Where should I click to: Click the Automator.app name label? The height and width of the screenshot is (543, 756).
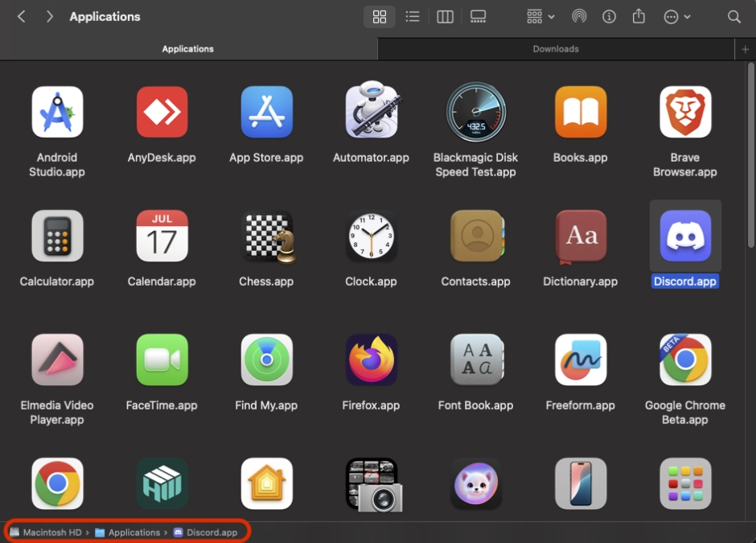coord(371,157)
